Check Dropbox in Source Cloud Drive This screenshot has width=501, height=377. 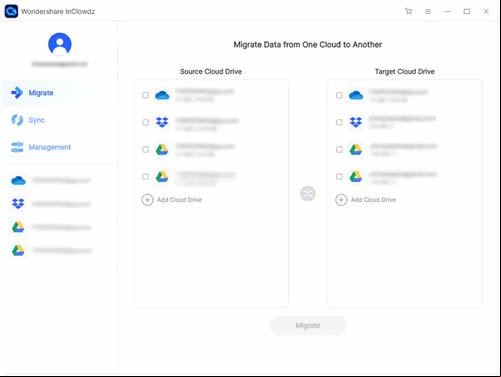(x=146, y=122)
